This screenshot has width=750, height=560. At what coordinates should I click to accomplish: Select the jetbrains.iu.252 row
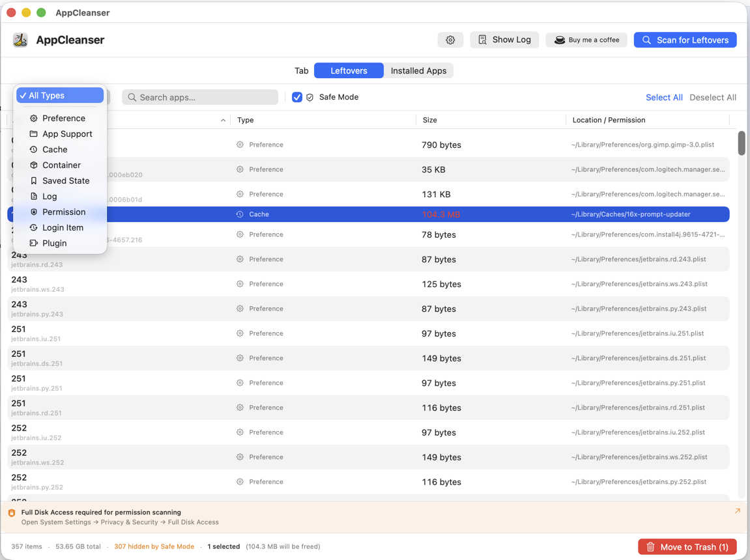click(368, 432)
